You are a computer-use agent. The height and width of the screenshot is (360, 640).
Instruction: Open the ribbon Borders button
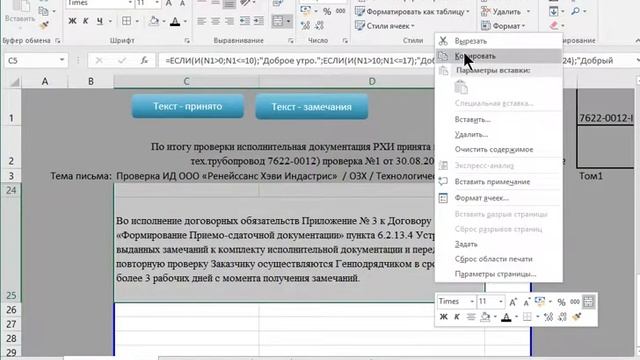tap(127, 21)
